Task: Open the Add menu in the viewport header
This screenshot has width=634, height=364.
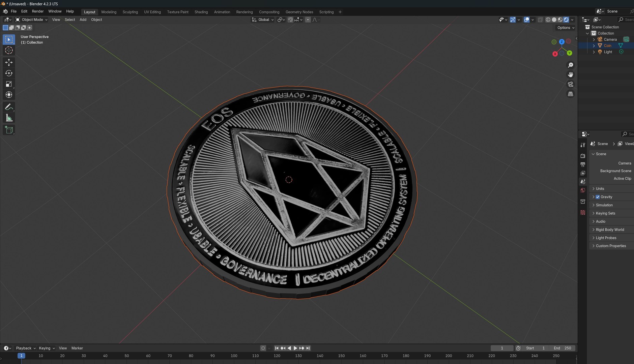Action: click(x=83, y=20)
